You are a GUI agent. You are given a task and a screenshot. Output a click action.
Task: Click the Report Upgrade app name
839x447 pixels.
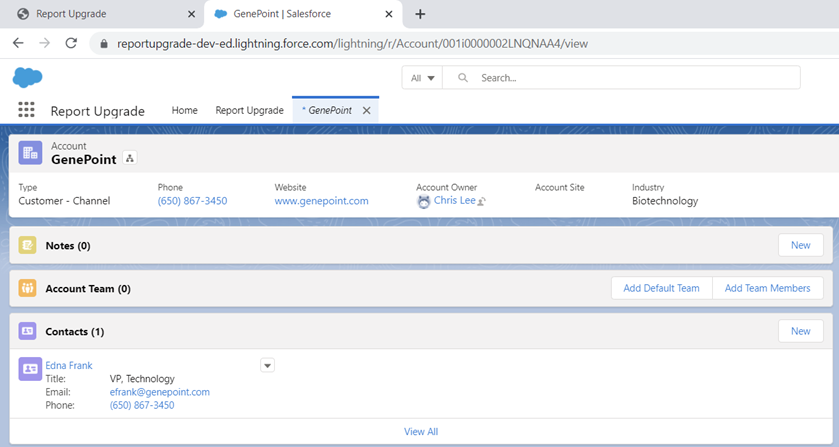pyautogui.click(x=98, y=111)
